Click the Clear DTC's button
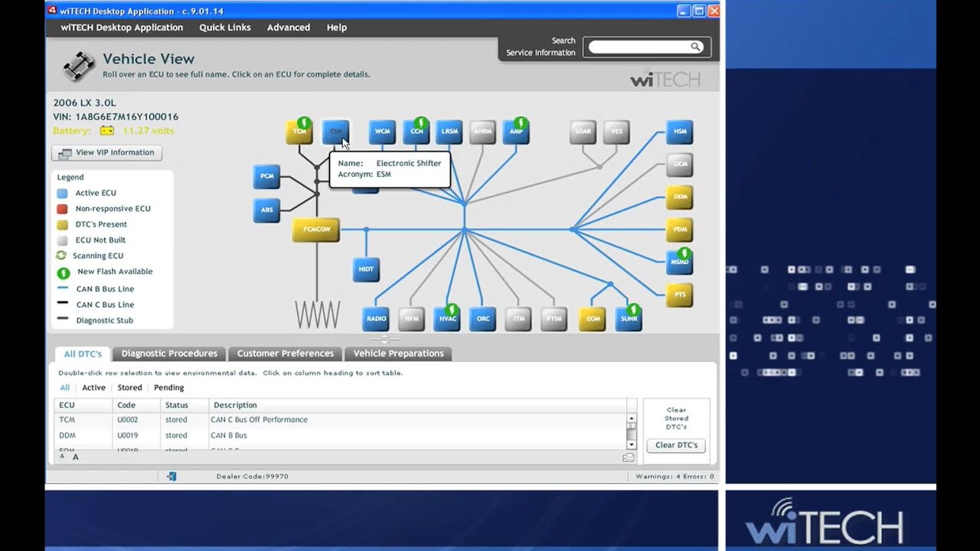The width and height of the screenshot is (980, 551). (x=676, y=445)
